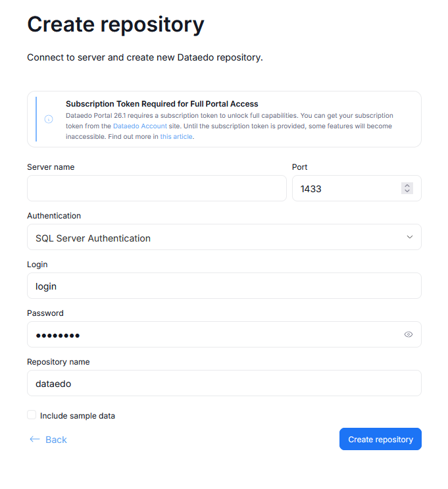Click the Repository name field containing dataedo
Image resolution: width=448 pixels, height=489 pixels.
point(224,383)
